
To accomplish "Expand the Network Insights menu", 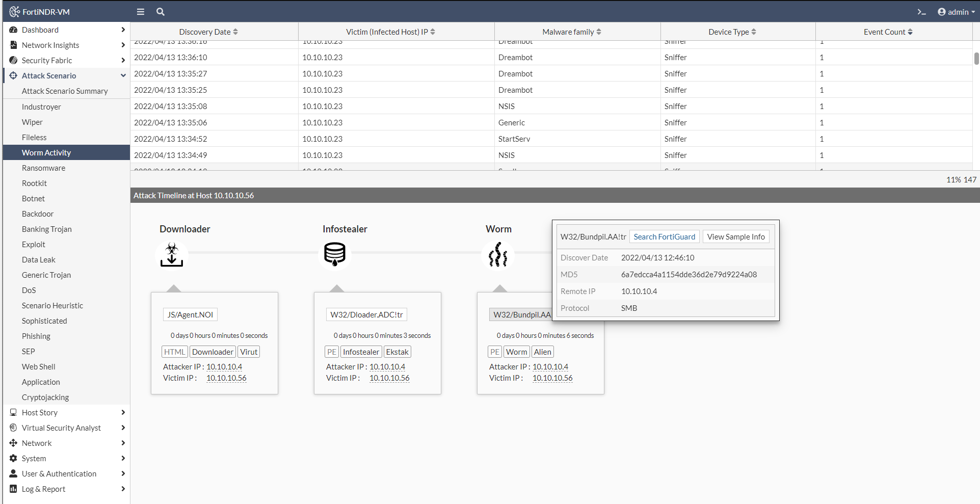I will 66,45.
